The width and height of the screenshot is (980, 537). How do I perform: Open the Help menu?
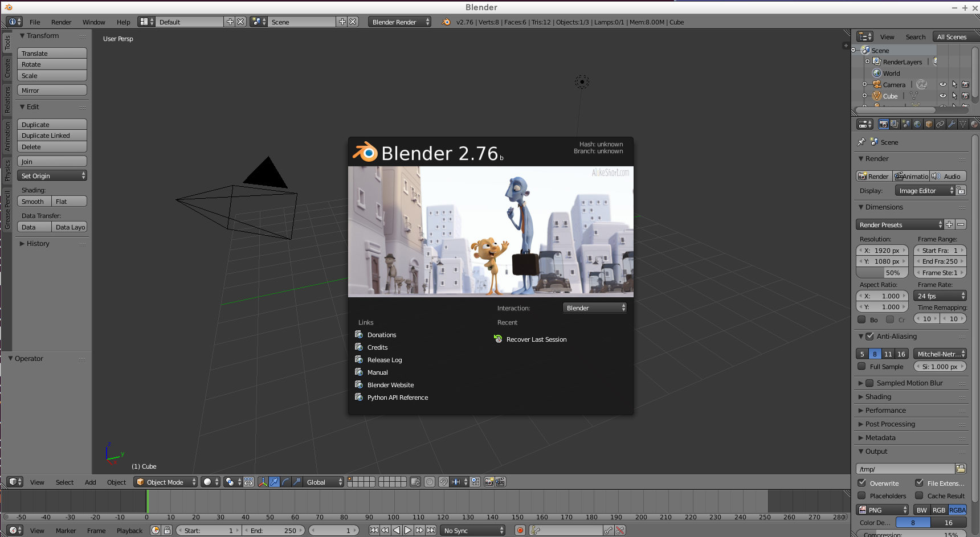[123, 22]
